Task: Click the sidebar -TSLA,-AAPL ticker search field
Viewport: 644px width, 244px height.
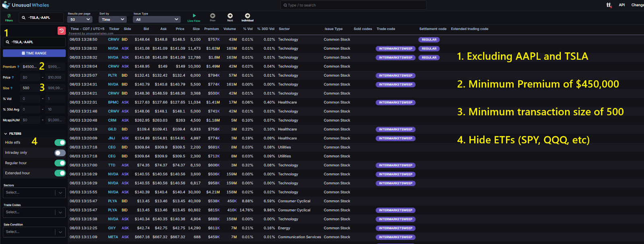Action: (34, 42)
